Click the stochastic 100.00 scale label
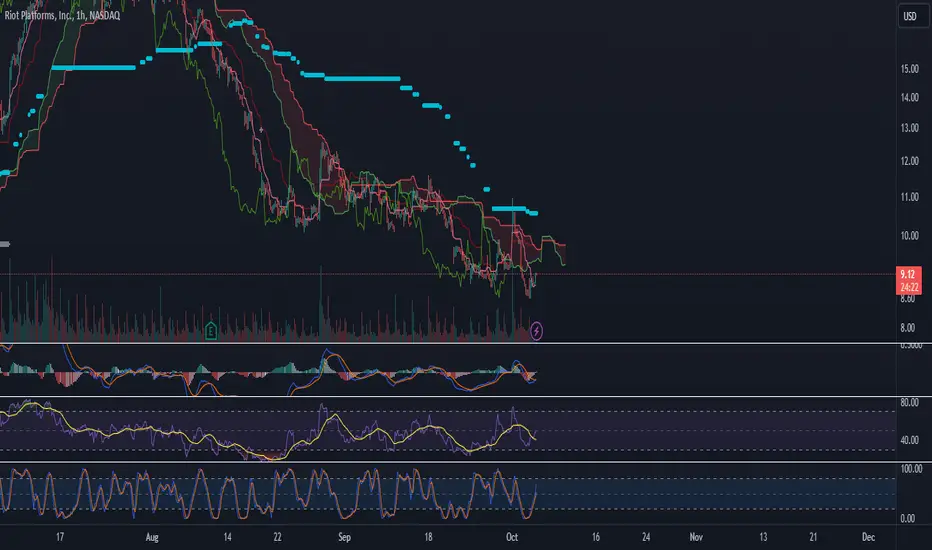 (x=911, y=469)
